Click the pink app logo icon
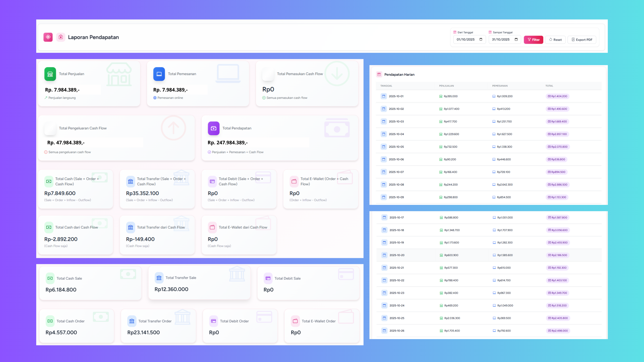The image size is (644, 362). click(x=48, y=37)
